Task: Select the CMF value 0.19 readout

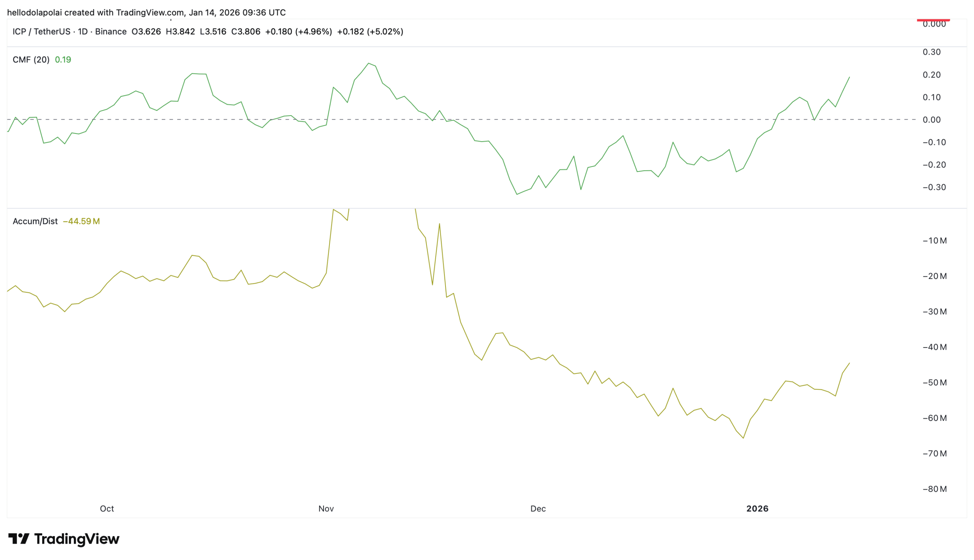Action: [x=63, y=60]
